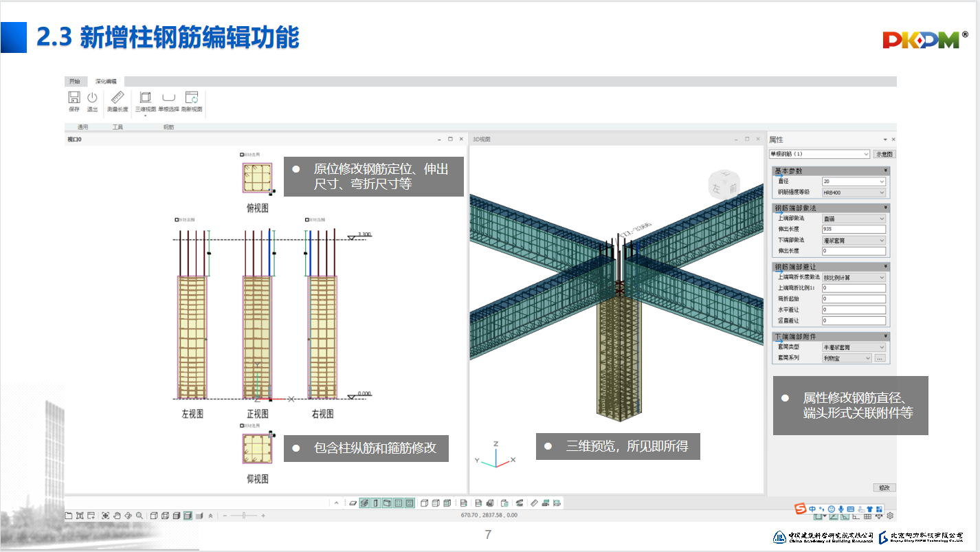Click the 左 face of the view cube
Screen dimensions: 980x552
pos(717,188)
